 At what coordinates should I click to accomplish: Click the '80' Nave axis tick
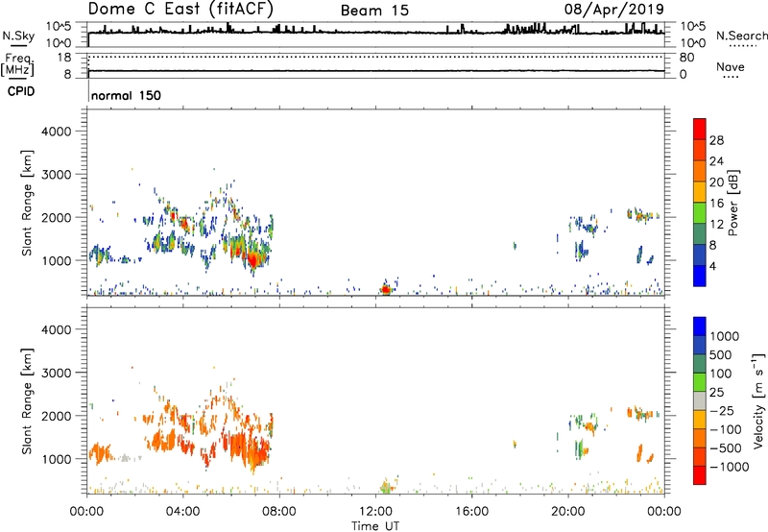pyautogui.click(x=686, y=58)
